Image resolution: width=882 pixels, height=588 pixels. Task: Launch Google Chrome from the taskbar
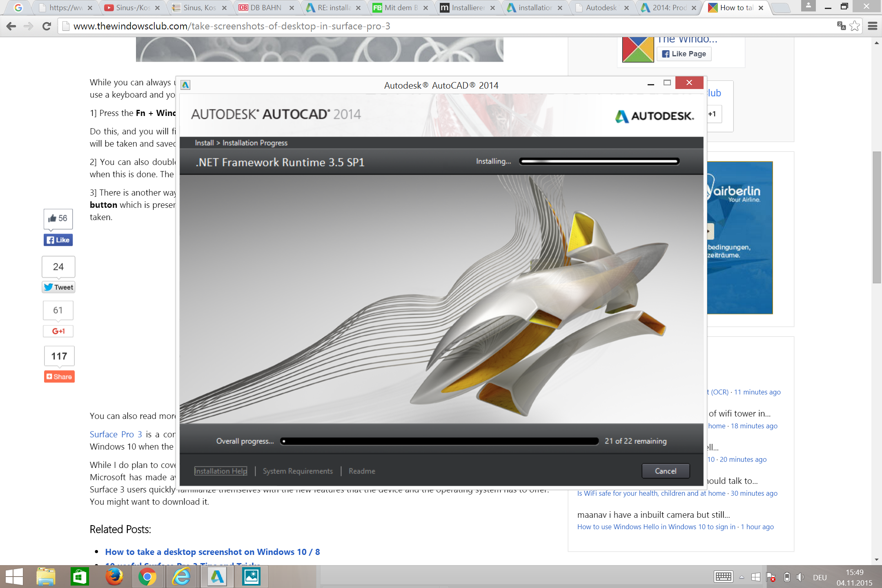147,576
